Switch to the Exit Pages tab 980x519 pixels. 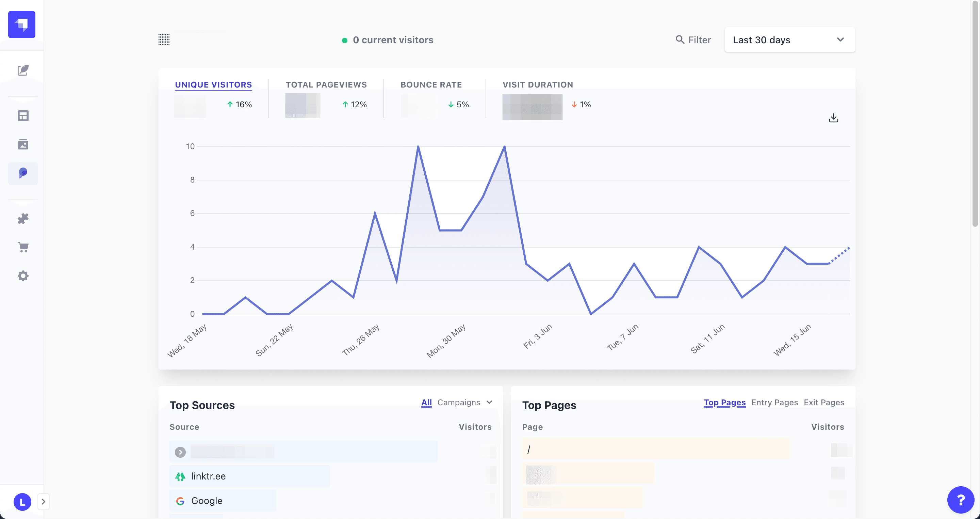(x=824, y=403)
